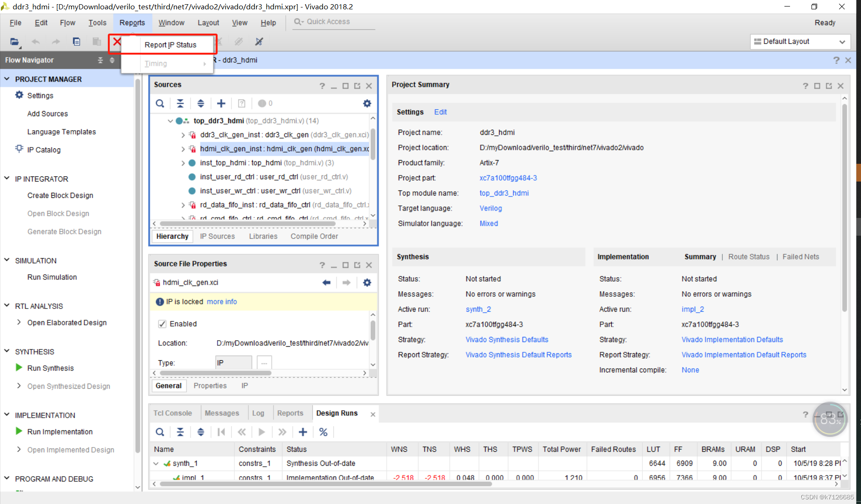Click Vivado Synthesis Defaults strategy link

tap(507, 340)
